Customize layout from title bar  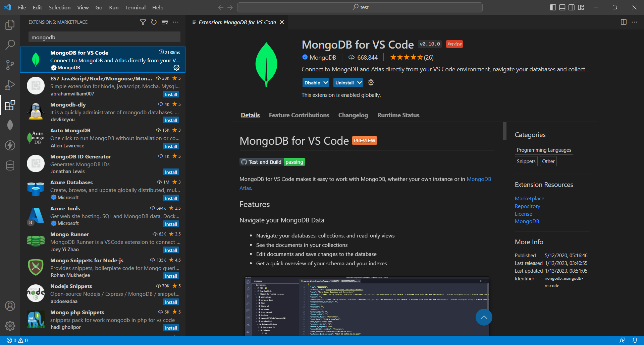[x=581, y=7]
